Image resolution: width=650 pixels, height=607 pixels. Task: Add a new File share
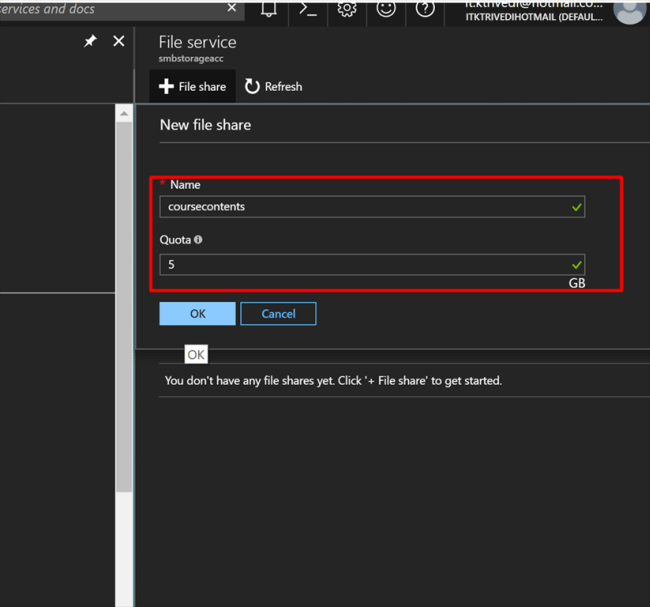(193, 86)
